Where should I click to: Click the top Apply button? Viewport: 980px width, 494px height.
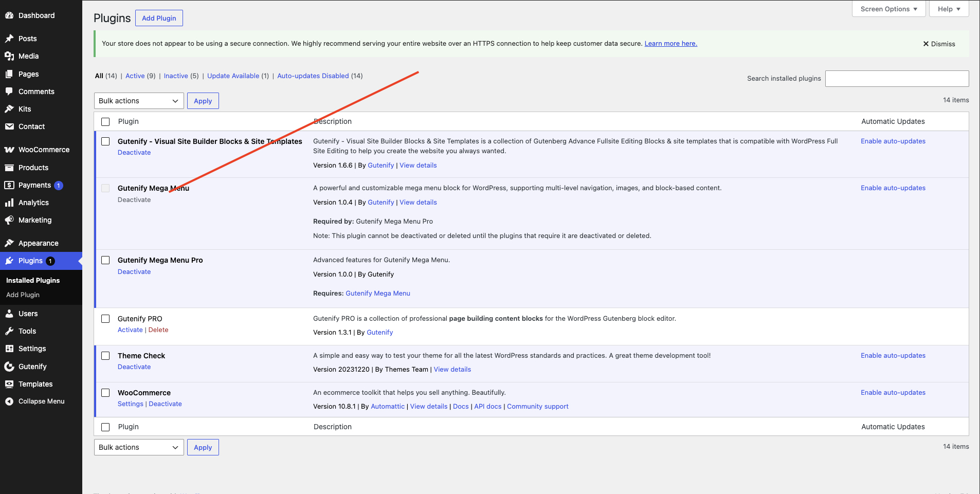click(203, 101)
